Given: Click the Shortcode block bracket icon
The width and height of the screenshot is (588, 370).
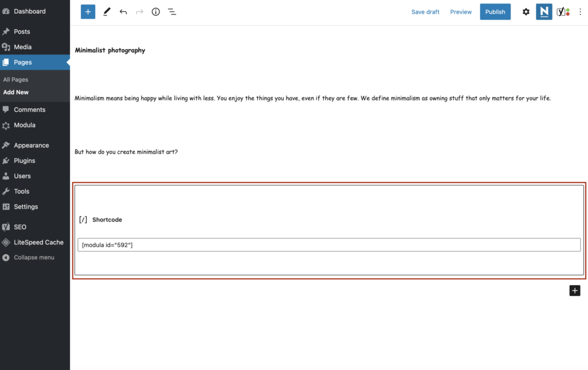Looking at the screenshot, I should coord(83,220).
